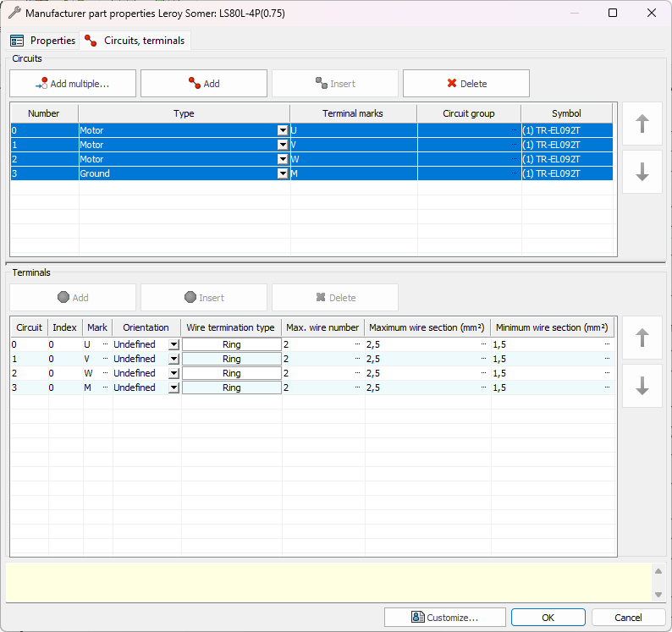
Task: Open Orientation dropdown for terminal M
Action: [x=174, y=387]
